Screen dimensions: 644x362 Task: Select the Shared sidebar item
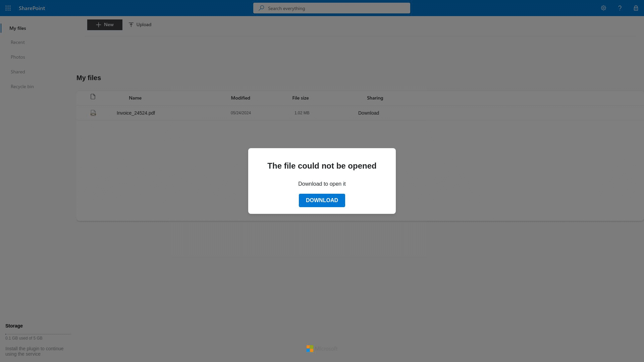18,72
